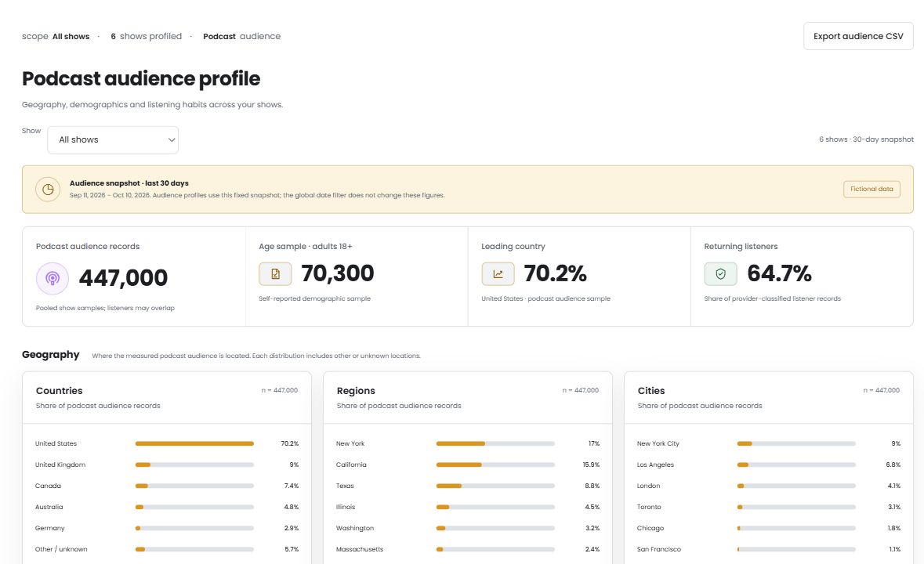Click the New York City progress bar
The image size is (924, 564).
(796, 443)
